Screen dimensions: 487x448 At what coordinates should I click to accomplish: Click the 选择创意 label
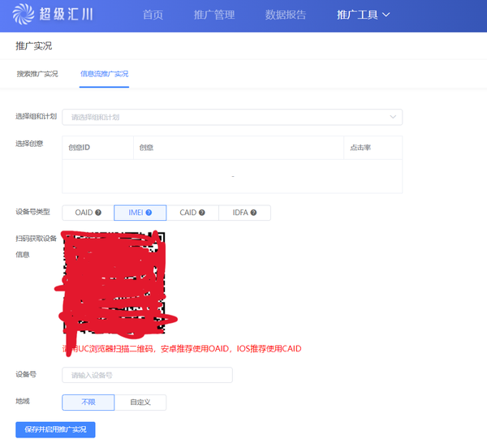click(29, 144)
